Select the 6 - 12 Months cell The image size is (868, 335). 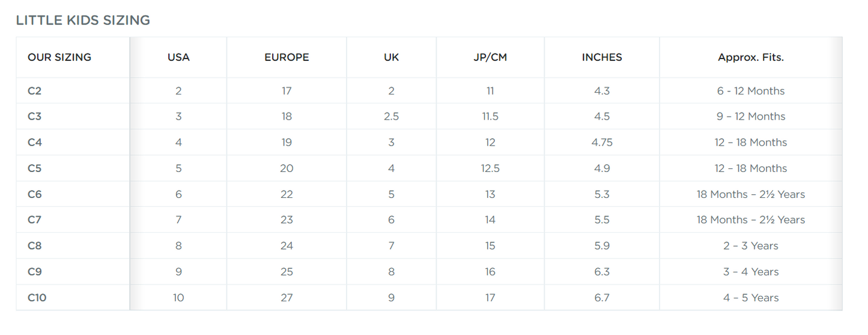(751, 91)
